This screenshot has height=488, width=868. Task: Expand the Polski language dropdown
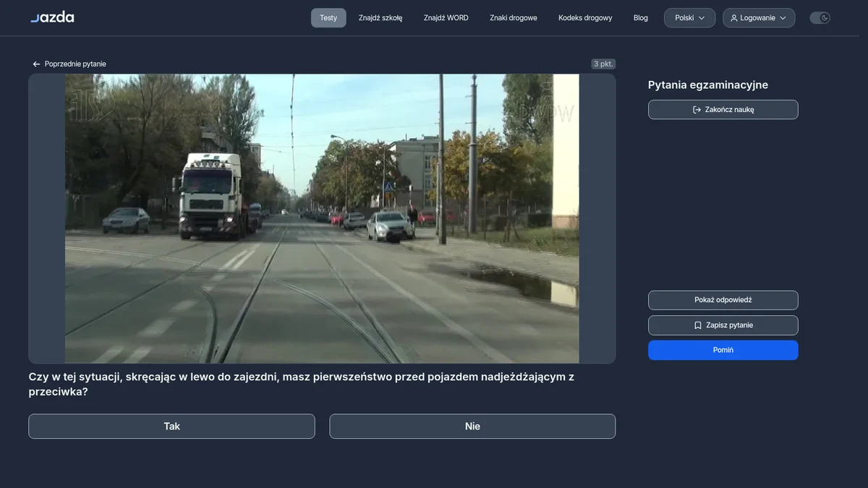point(690,18)
